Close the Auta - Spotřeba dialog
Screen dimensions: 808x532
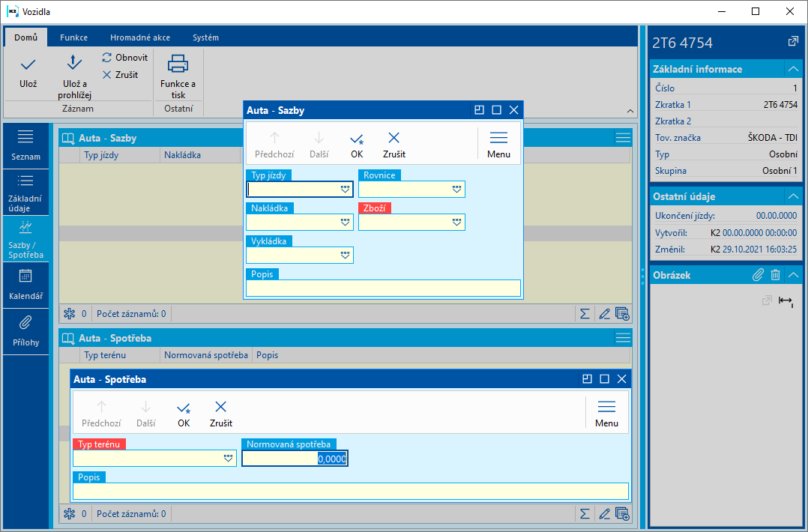click(x=622, y=379)
